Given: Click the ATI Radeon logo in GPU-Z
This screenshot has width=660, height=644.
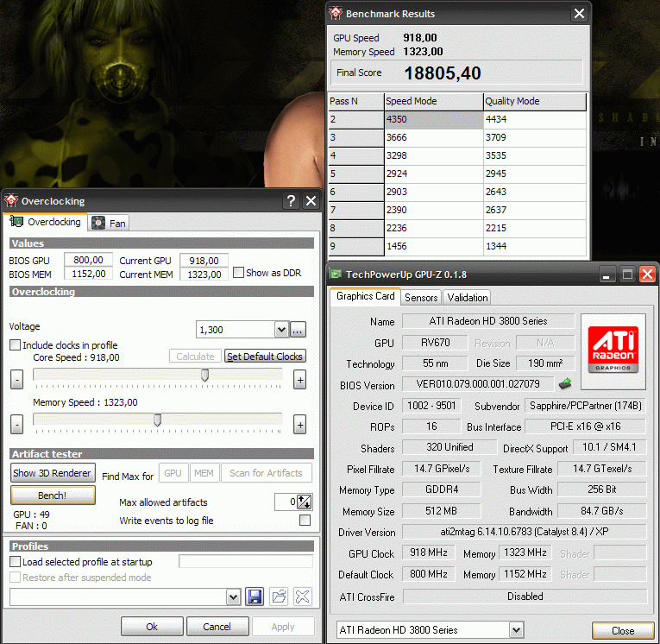Looking at the screenshot, I should coord(613,350).
